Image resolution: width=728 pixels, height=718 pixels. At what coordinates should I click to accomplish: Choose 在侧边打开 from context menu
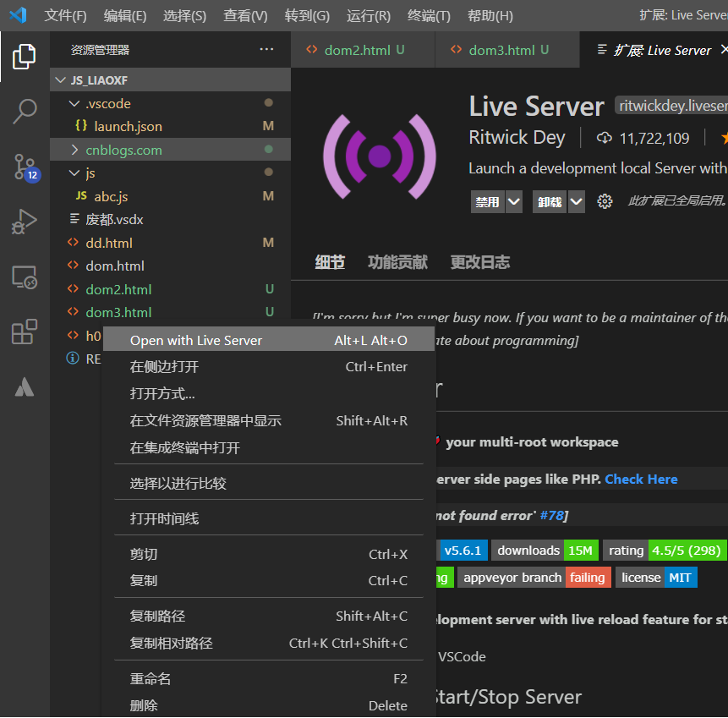pos(269,367)
